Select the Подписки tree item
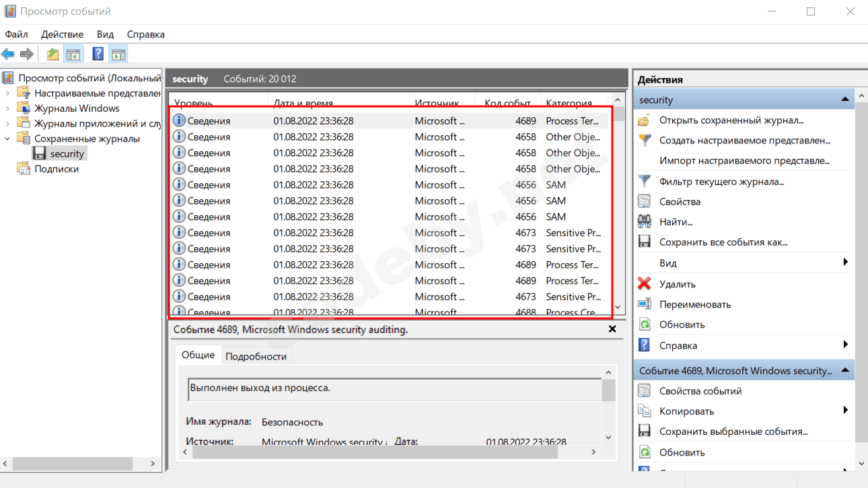 [57, 169]
